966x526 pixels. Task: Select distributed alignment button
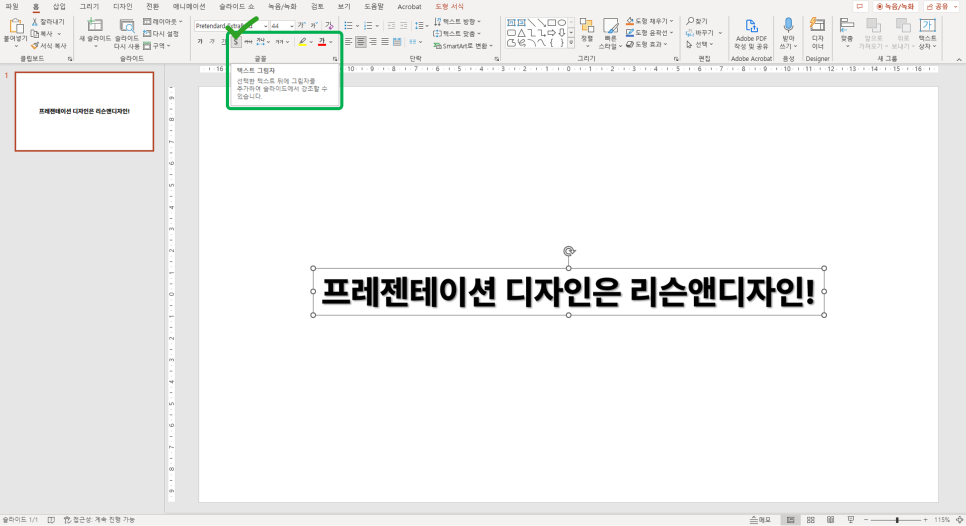pyautogui.click(x=397, y=42)
